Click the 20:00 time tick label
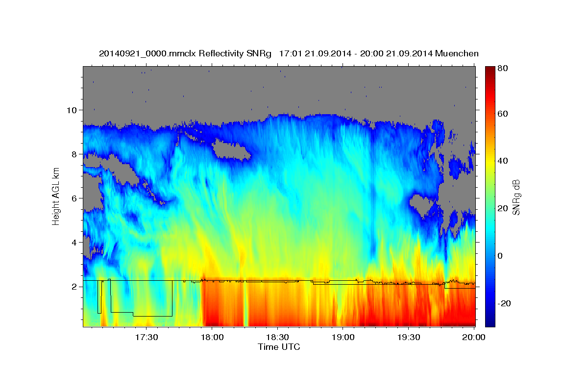Screen dimensions: 588x392 [x=474, y=338]
